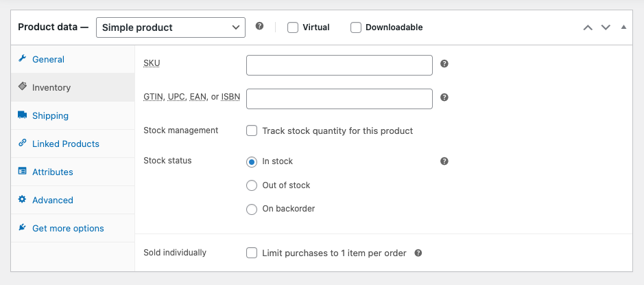This screenshot has height=285, width=644.
Task: Click the chain link icon for Linked Products
Action: point(22,144)
